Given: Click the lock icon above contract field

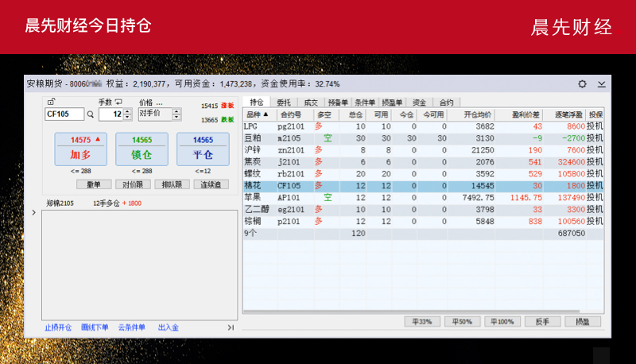Looking at the screenshot, I should click(52, 102).
